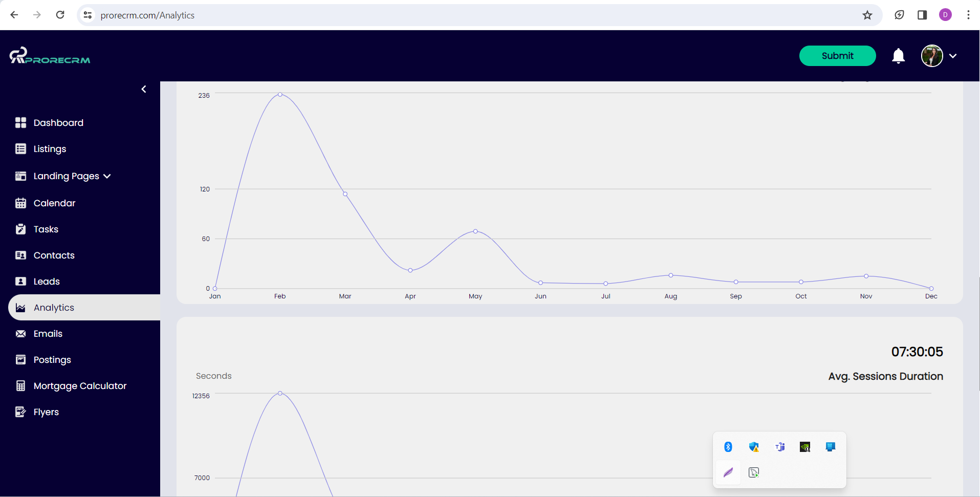The height and width of the screenshot is (497, 980).
Task: Open user profile dropdown chevron
Action: pos(953,56)
